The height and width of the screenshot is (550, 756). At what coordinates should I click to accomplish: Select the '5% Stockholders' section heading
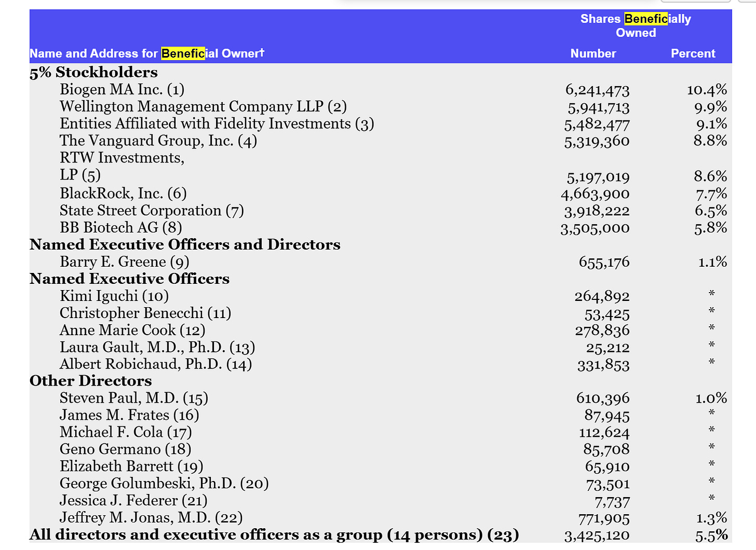coord(93,72)
